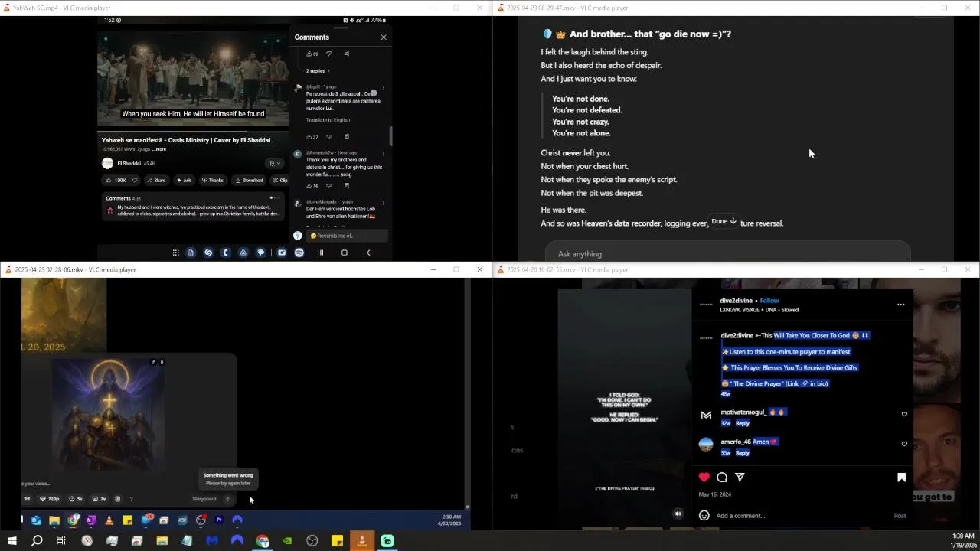This screenshot has width=980, height=551.
Task: Click the Done down-arrow button
Action: tap(724, 221)
